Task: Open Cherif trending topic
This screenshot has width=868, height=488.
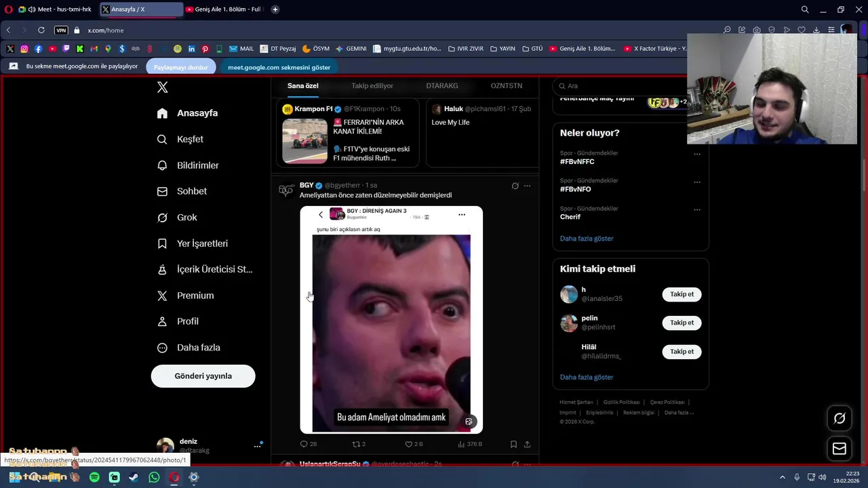Action: pos(570,217)
